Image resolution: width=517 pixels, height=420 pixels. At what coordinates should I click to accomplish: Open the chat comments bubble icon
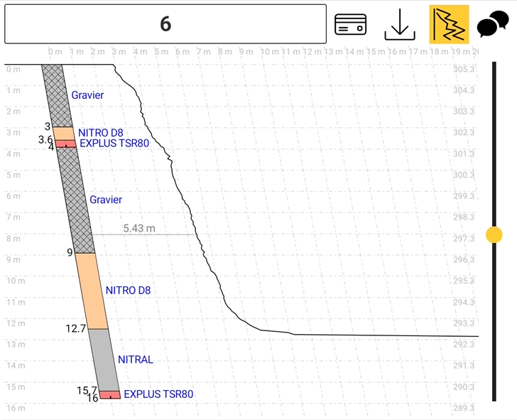pos(492,25)
